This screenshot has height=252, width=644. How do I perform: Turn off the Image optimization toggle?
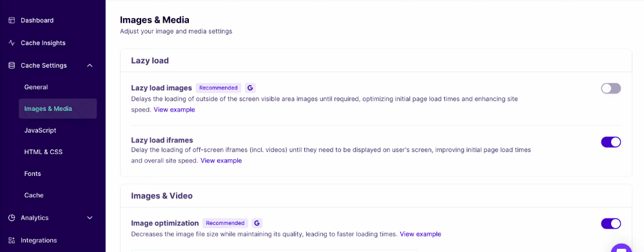[610, 223]
